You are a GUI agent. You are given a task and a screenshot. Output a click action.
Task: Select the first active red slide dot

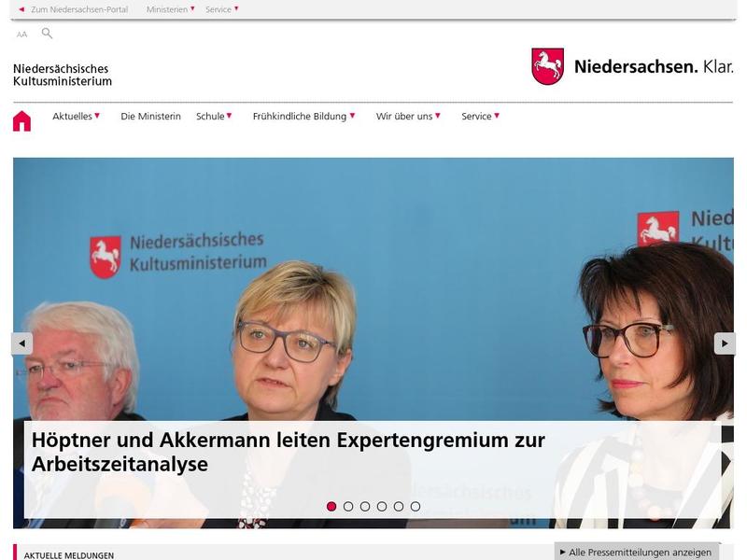click(331, 506)
